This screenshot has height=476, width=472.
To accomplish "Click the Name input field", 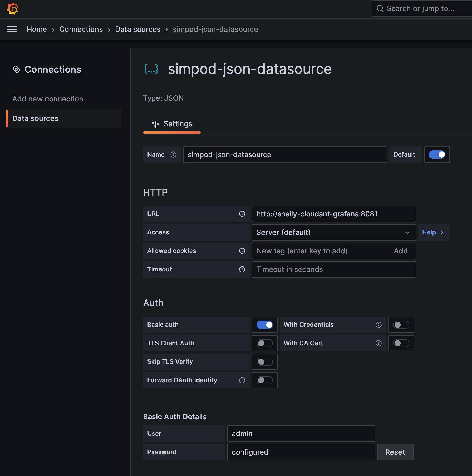I will click(285, 155).
